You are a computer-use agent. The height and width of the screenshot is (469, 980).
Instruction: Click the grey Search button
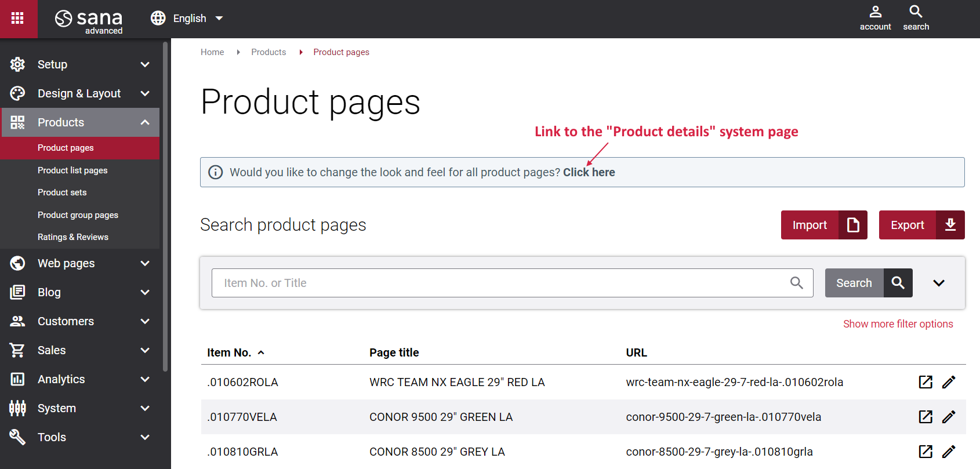[x=869, y=283]
